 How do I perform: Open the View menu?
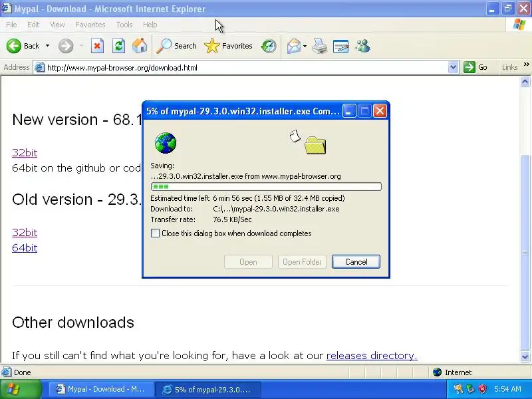tap(57, 25)
